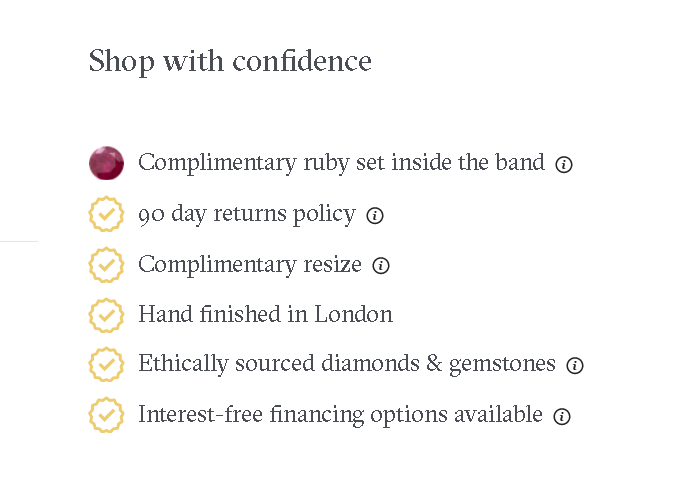
Task: Open interest-free financing info icon
Action: pyautogui.click(x=562, y=416)
